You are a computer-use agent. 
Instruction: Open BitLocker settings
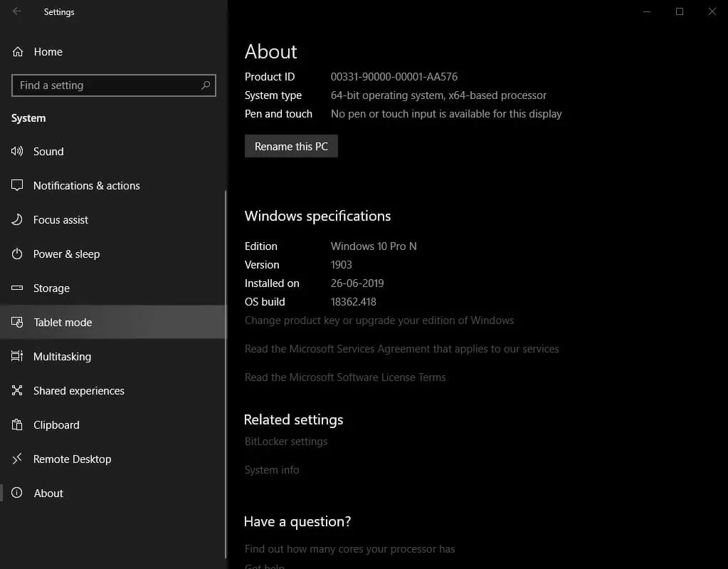[x=286, y=441]
